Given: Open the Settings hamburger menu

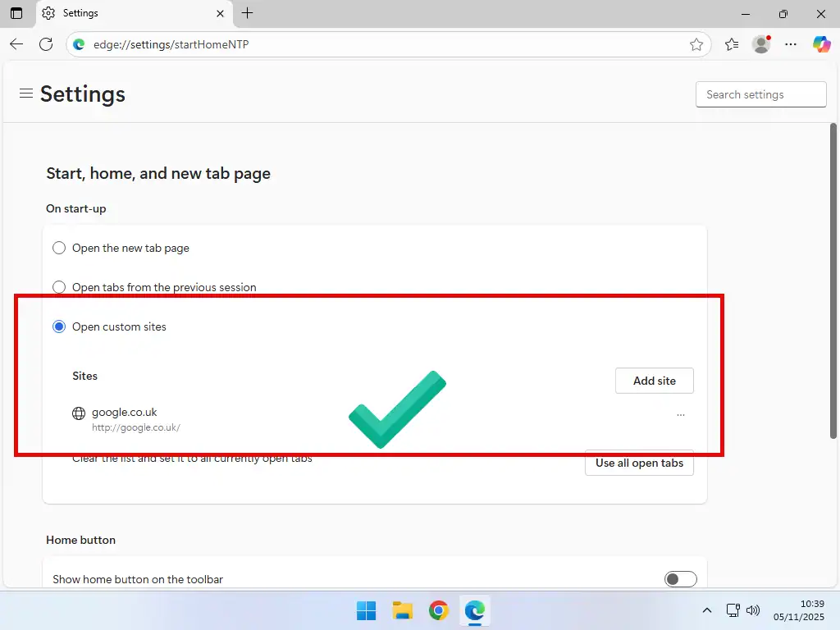Looking at the screenshot, I should tap(25, 94).
